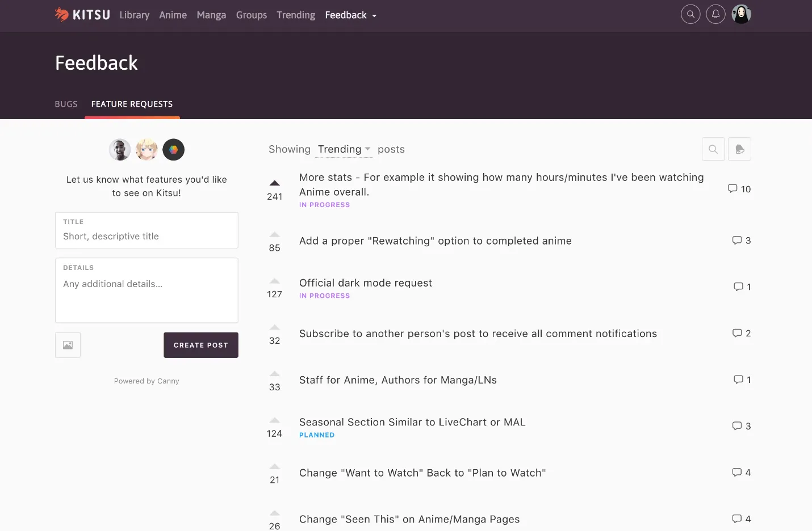The image size is (812, 531).
Task: Upvote the 'Rewatching' option post with 85 votes
Action: 275,234
